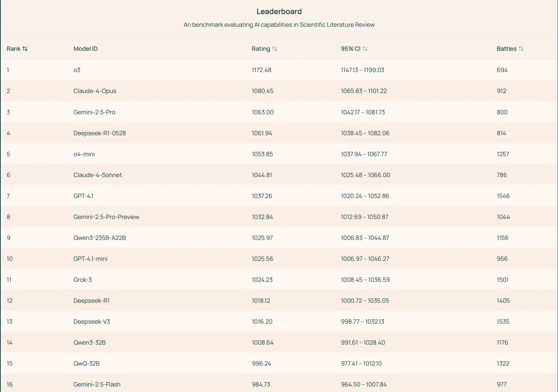Click the Claude-4-Opus model name
This screenshot has width=558, height=392.
coord(95,91)
